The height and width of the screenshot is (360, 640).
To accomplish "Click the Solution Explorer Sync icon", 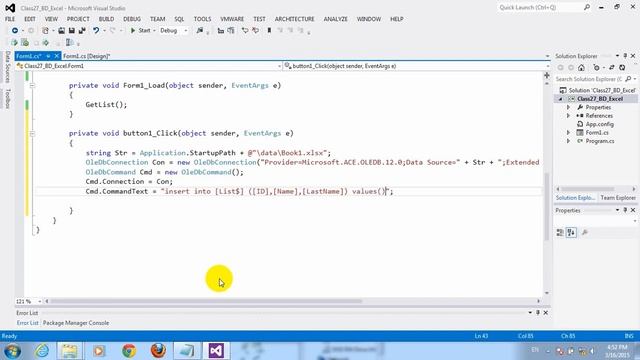I will tap(611, 68).
